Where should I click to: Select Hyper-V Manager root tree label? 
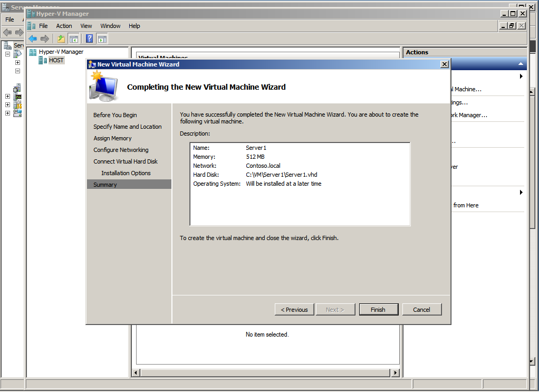61,52
